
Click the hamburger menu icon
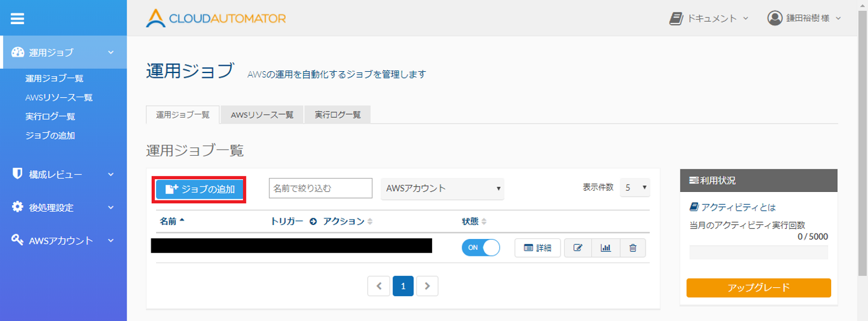coord(17,18)
